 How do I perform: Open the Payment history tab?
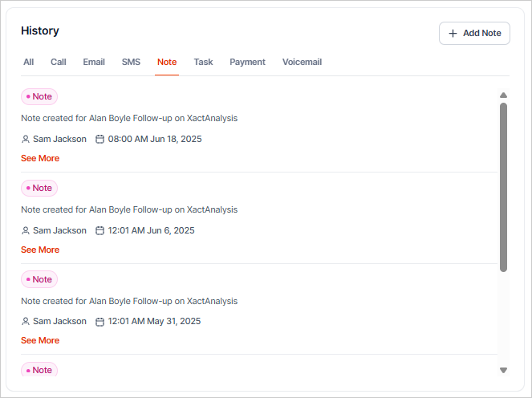click(247, 62)
